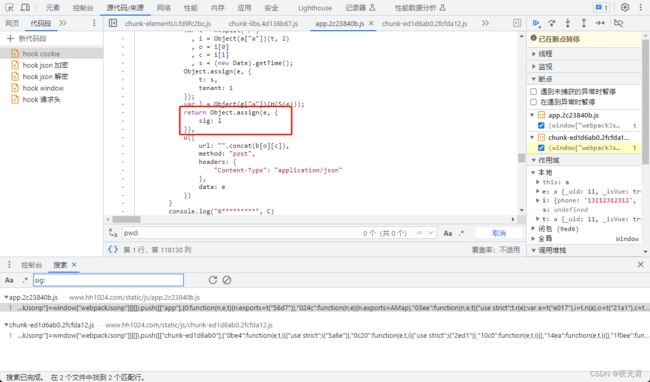Viewport: 650px width, 382px height.
Task: Open the DevTools three-dot customize menu
Action: 640,7
